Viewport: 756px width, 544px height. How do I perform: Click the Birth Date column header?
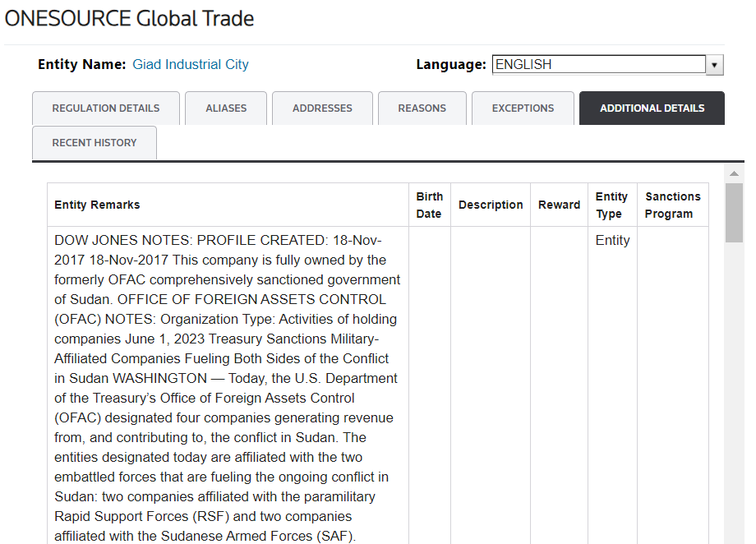pyautogui.click(x=429, y=205)
